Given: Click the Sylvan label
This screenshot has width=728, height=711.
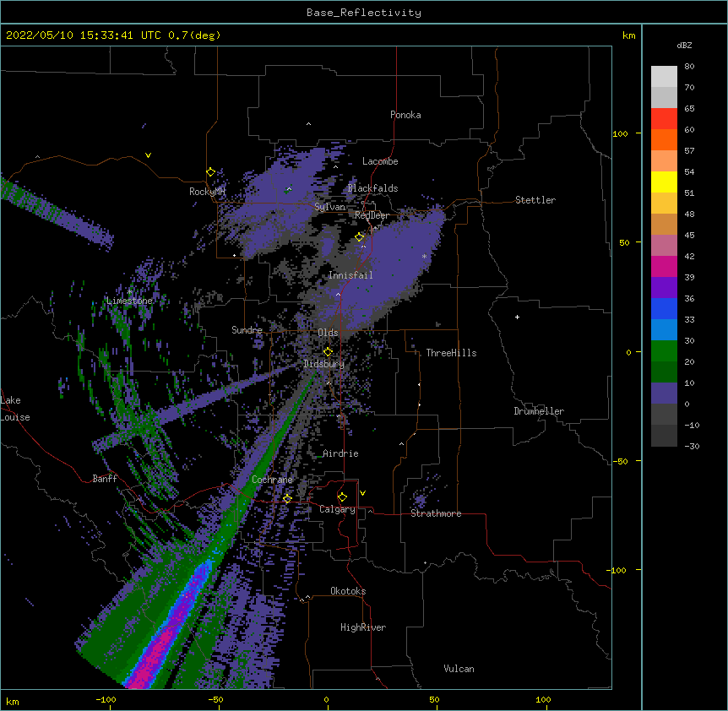Looking at the screenshot, I should tap(329, 207).
